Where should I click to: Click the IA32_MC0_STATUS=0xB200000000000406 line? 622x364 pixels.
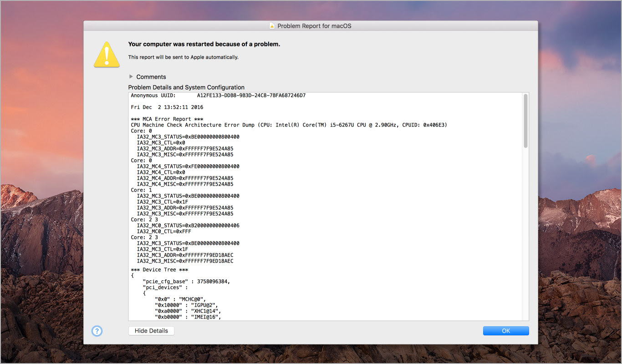[188, 226]
